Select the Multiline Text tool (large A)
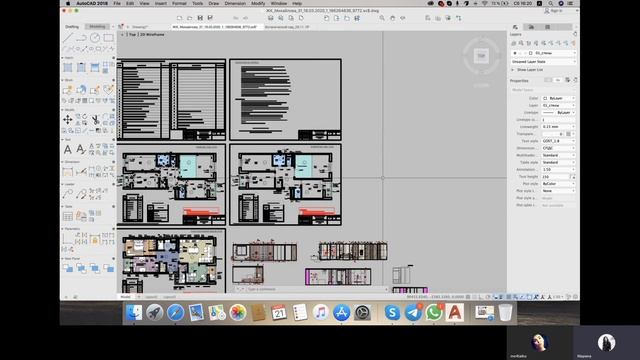Screen dimensions: 640x360 (x=68, y=149)
